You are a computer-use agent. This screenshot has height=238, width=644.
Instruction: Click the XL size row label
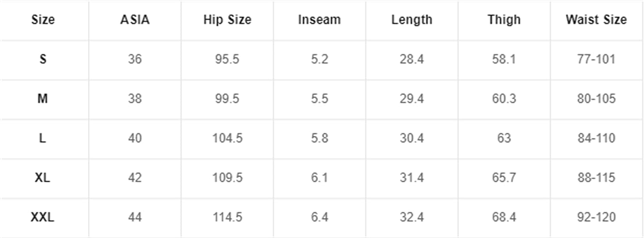(x=43, y=178)
